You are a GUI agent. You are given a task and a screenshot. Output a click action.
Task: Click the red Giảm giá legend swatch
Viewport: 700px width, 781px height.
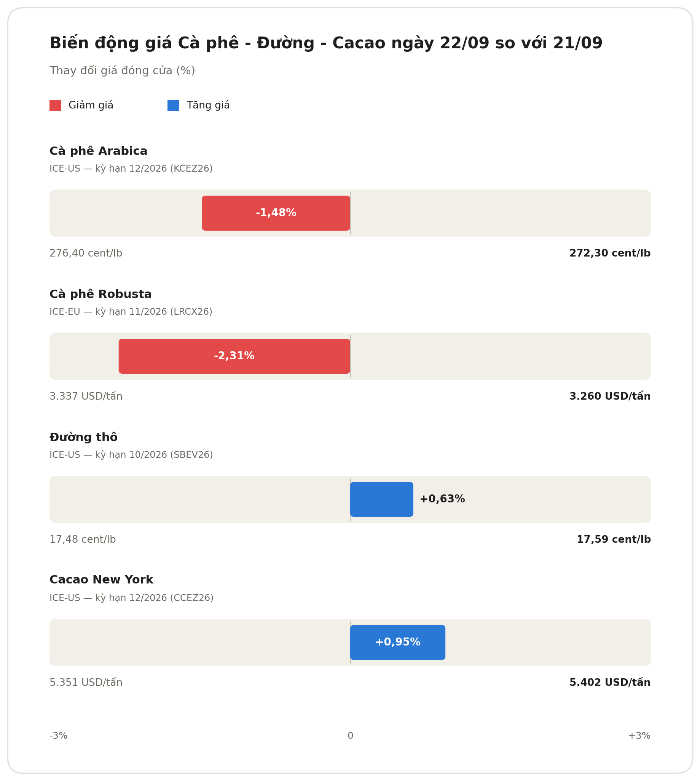55,105
